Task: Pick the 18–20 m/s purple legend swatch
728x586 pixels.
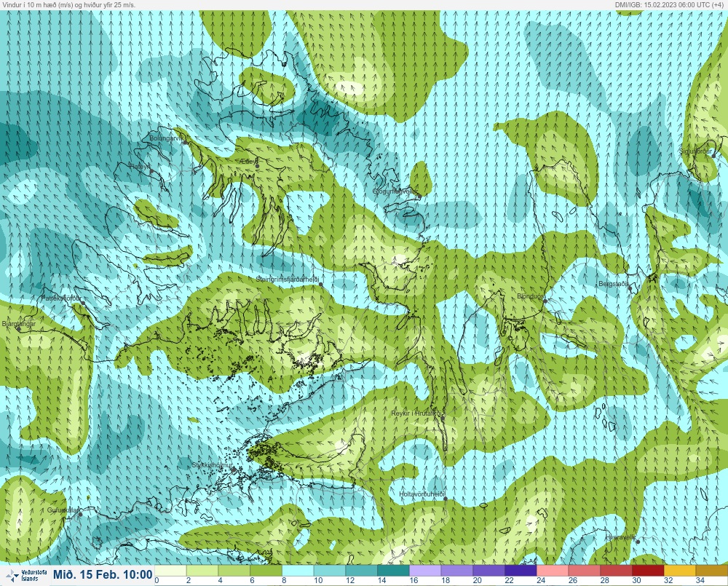Action: tap(457, 570)
